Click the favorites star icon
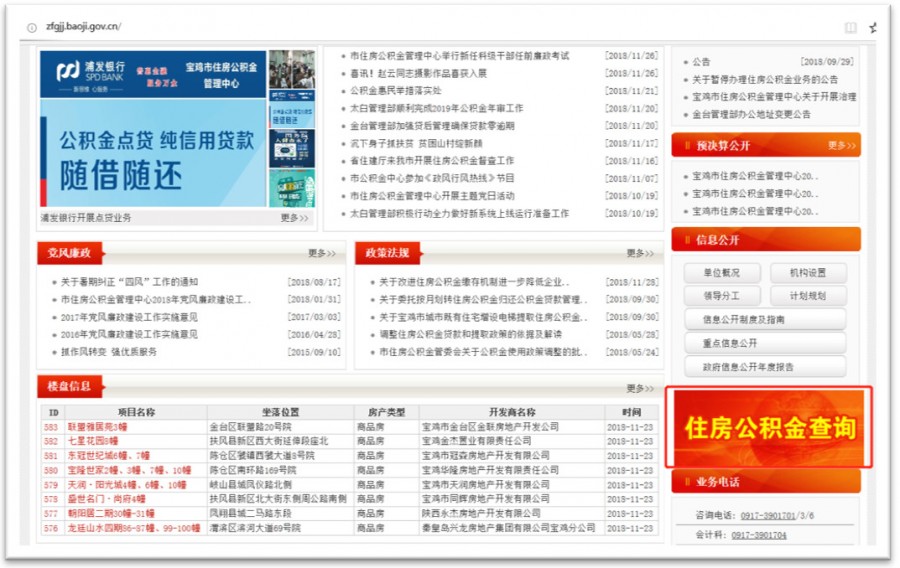This screenshot has width=900, height=568. (x=873, y=27)
